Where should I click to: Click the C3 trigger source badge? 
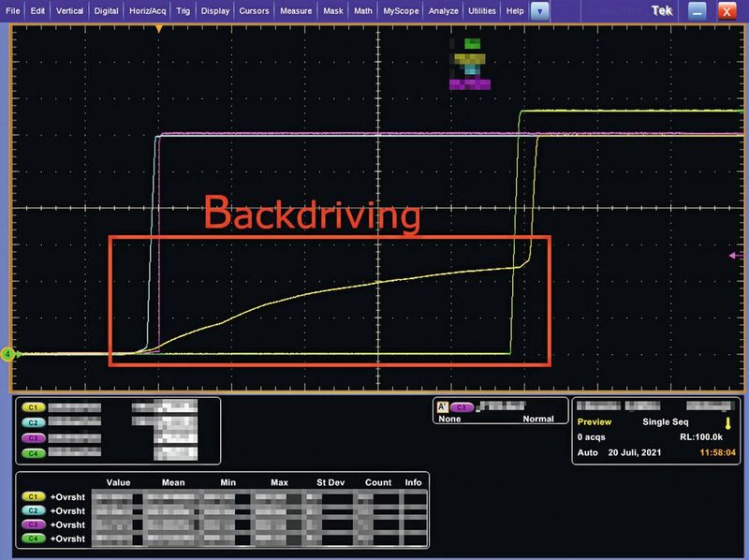click(x=462, y=407)
